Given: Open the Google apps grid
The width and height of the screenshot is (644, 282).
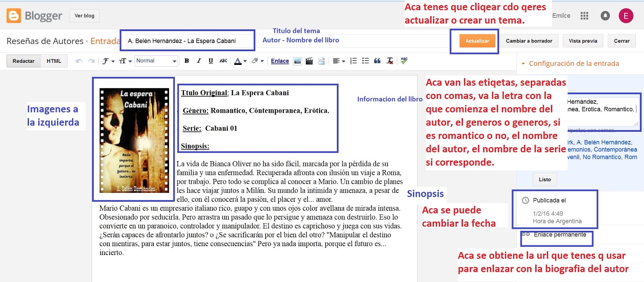Looking at the screenshot, I should click(x=584, y=16).
